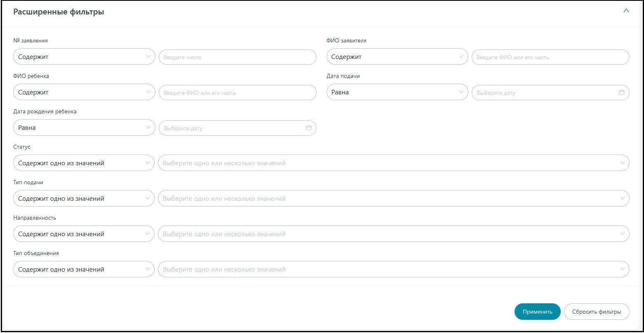Open Направленность values multi-select list
This screenshot has width=644, height=333.
(x=393, y=234)
